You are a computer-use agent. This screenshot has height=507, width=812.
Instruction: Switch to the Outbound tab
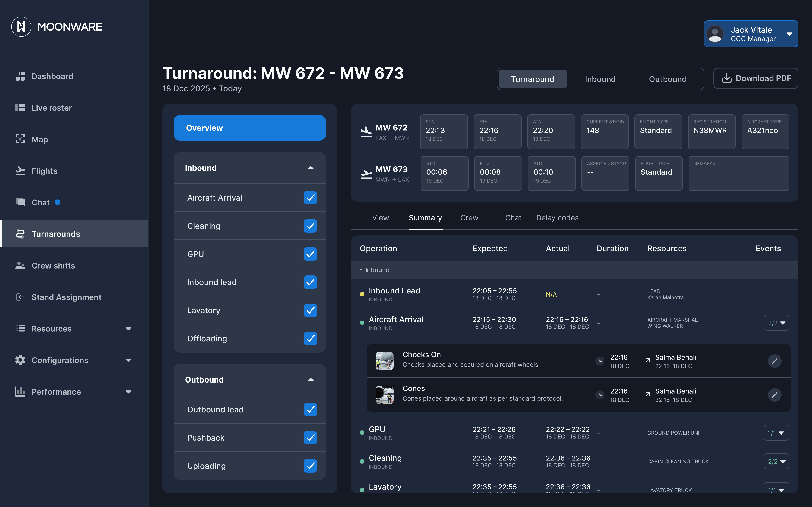click(x=667, y=79)
